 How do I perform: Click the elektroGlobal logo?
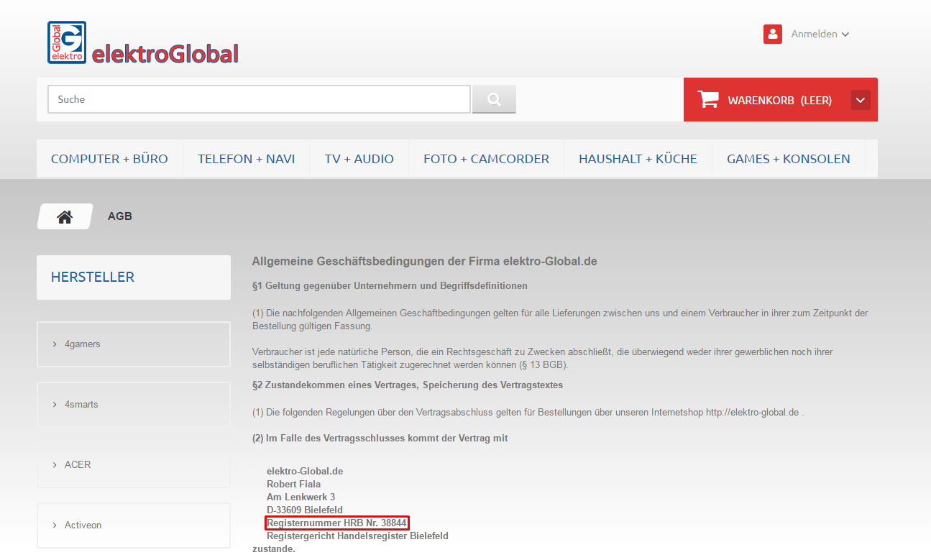coord(143,43)
